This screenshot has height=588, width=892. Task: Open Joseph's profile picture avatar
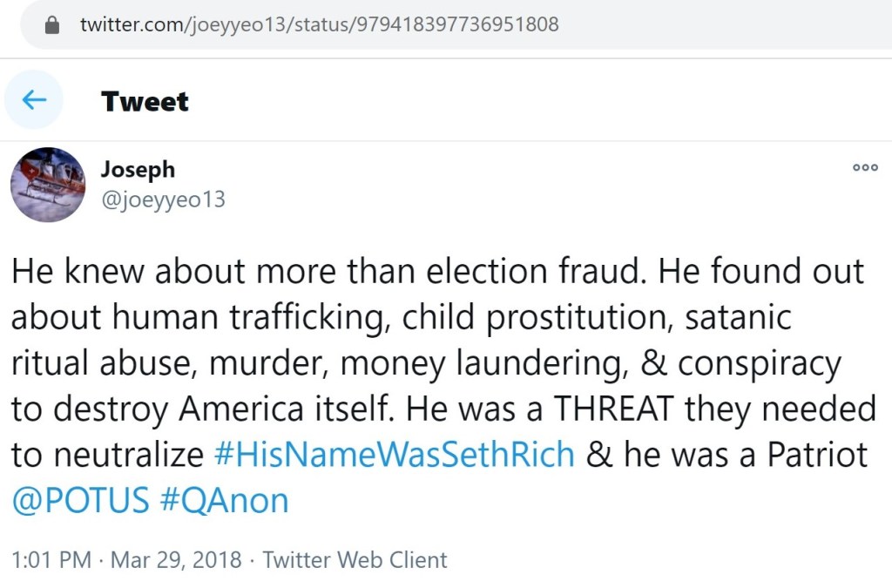[48, 185]
